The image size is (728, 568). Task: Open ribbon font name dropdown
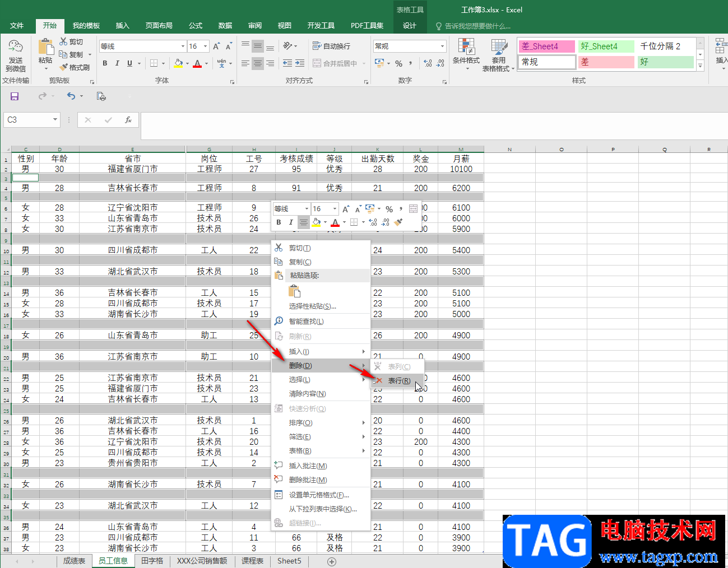pyautogui.click(x=183, y=46)
